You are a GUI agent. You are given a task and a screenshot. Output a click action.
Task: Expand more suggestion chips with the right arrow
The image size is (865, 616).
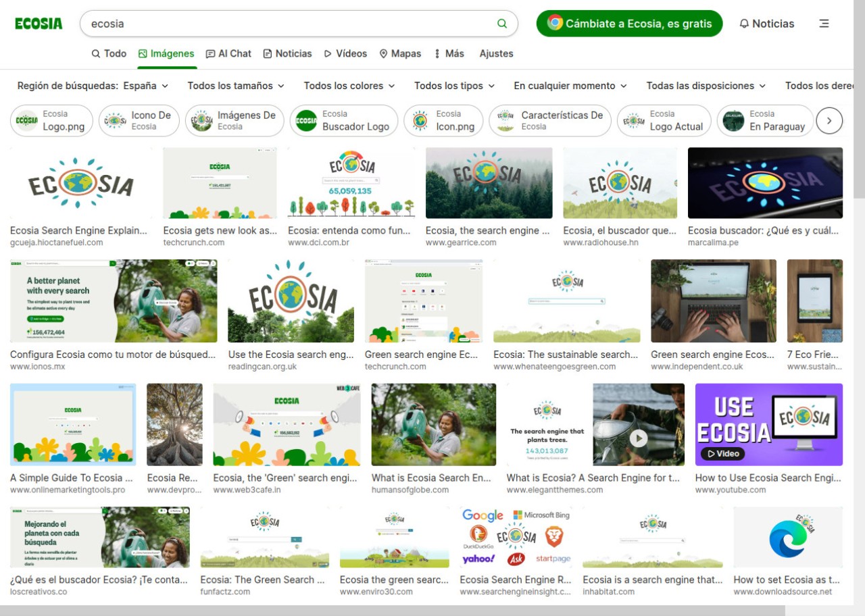point(829,120)
